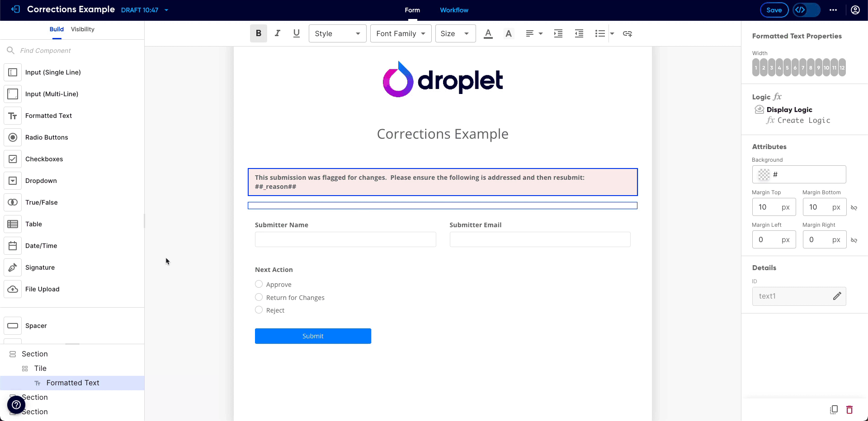The width and height of the screenshot is (868, 421).
Task: Click the Find Component search field
Action: pos(72,51)
